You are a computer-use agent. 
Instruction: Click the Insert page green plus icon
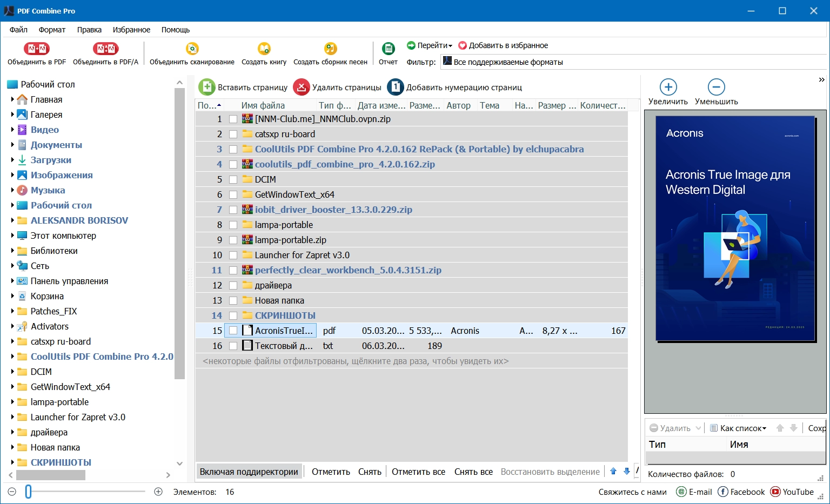(x=206, y=87)
